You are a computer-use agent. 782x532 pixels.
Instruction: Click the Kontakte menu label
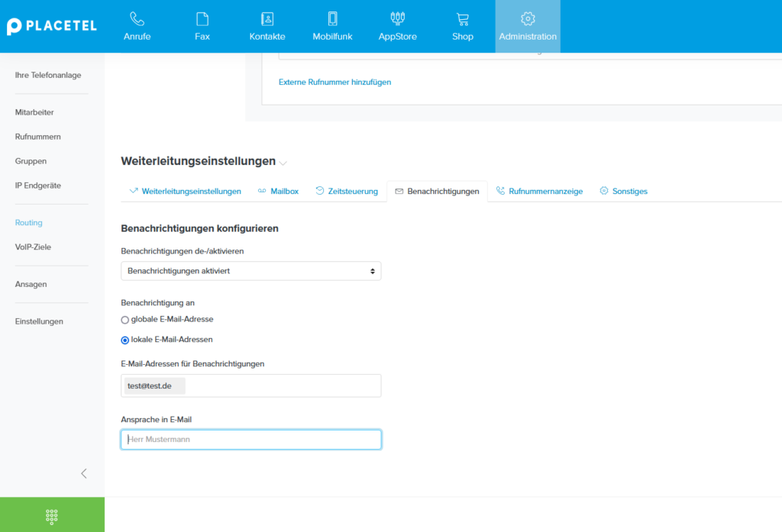coord(267,37)
